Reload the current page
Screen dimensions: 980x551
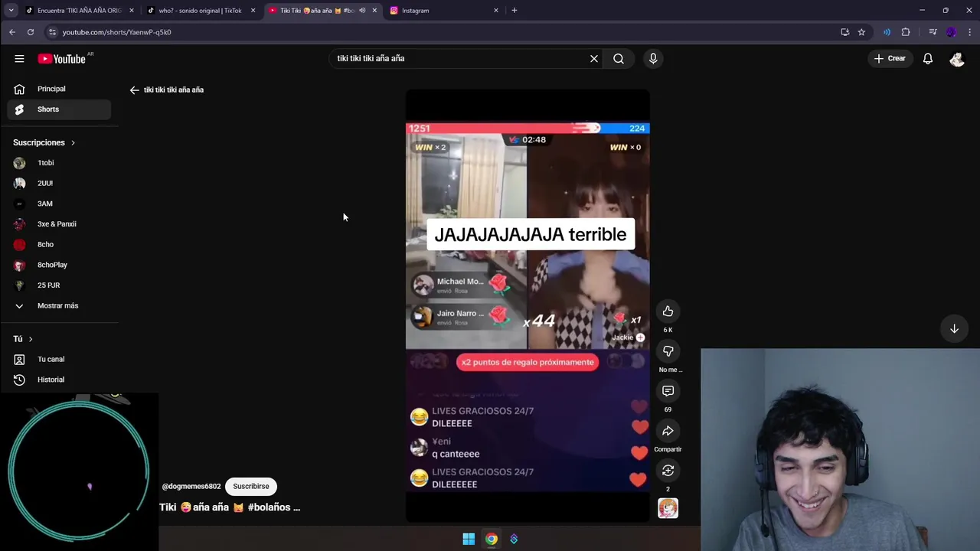point(31,32)
